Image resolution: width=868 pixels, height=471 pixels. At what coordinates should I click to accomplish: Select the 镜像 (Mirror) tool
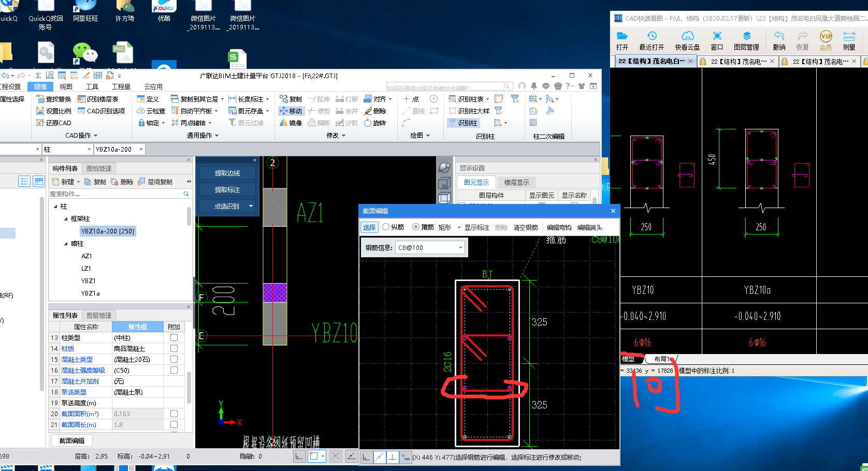point(291,123)
